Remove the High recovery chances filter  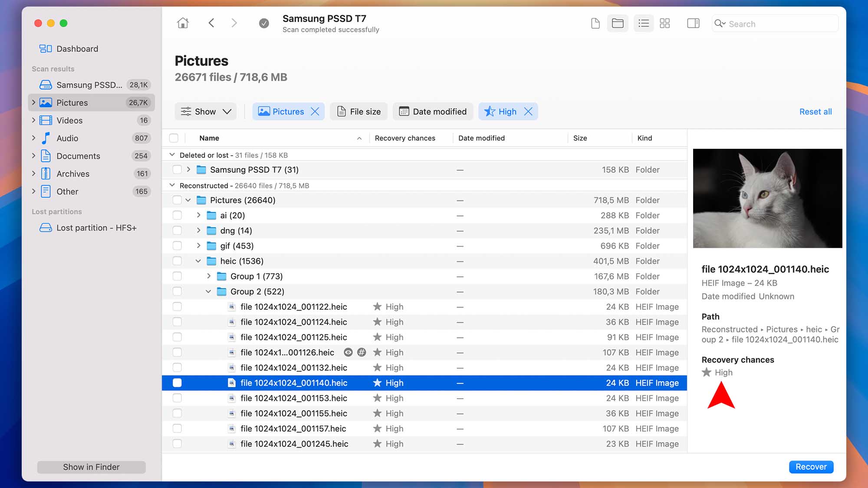pyautogui.click(x=528, y=111)
